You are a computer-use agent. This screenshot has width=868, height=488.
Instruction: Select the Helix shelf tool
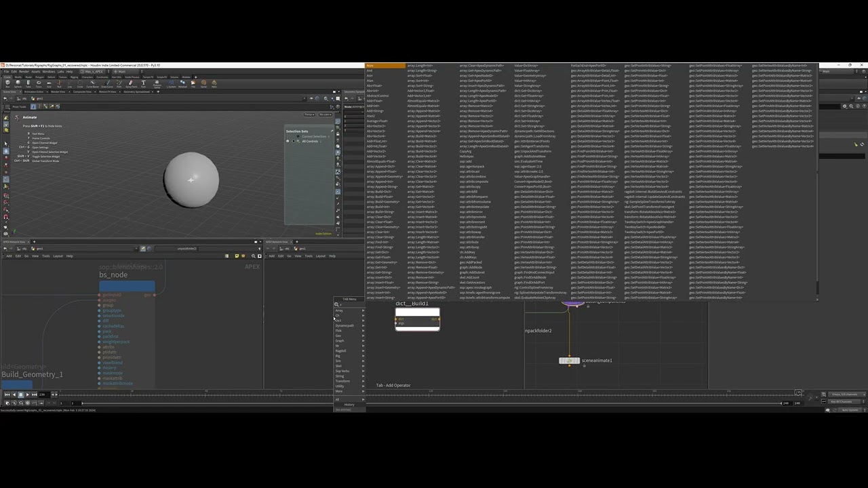pyautogui.click(x=214, y=84)
